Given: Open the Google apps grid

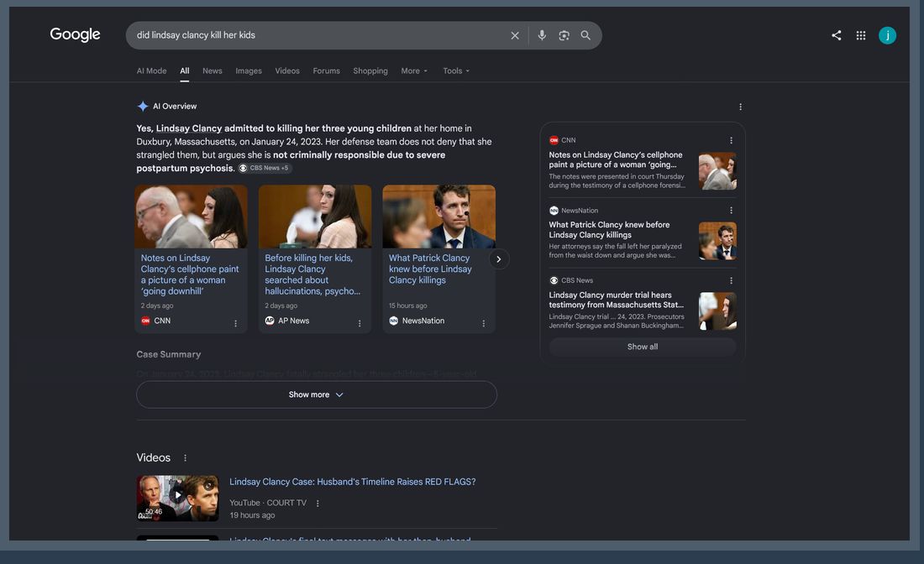Looking at the screenshot, I should point(861,35).
